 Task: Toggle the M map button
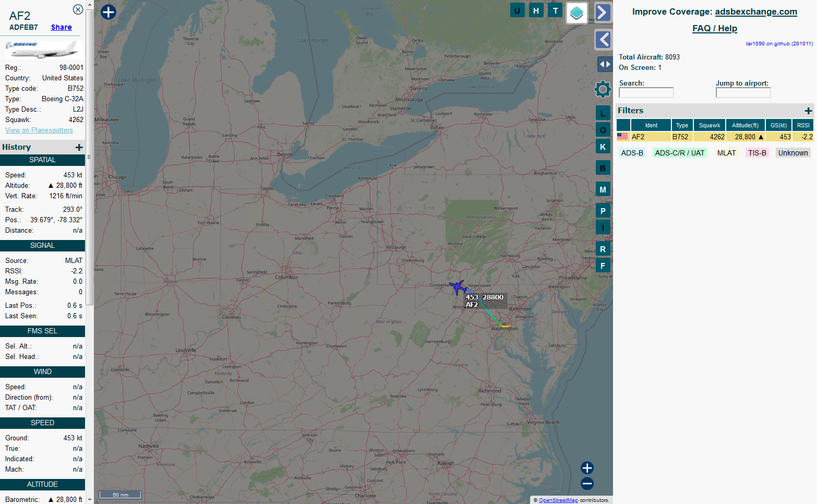pos(603,189)
